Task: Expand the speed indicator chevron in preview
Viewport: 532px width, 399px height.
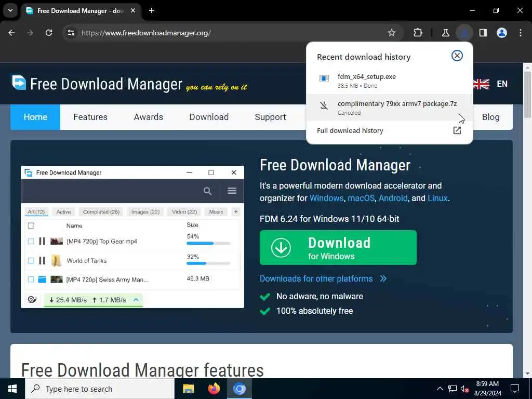Action: [x=136, y=300]
